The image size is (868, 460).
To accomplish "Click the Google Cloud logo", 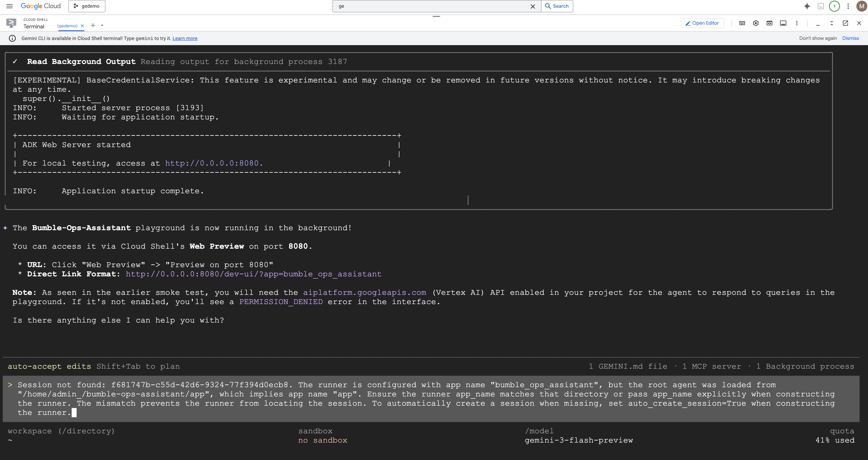I will tap(41, 6).
